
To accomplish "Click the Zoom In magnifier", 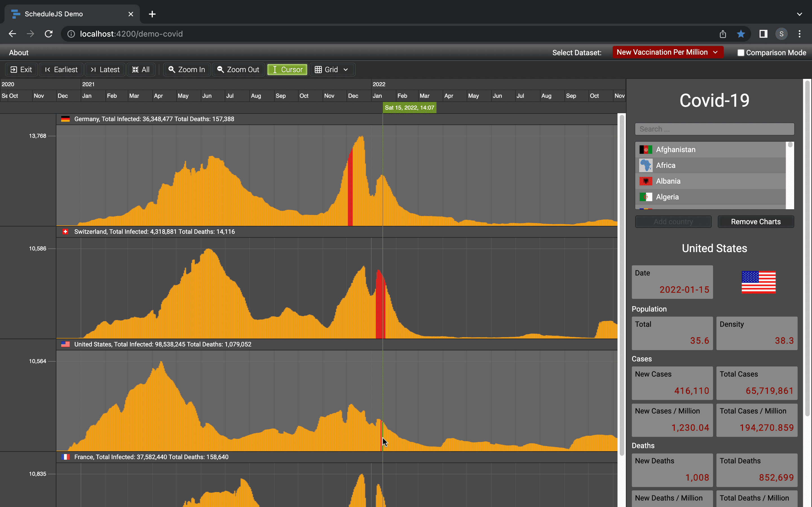I will 172,69.
